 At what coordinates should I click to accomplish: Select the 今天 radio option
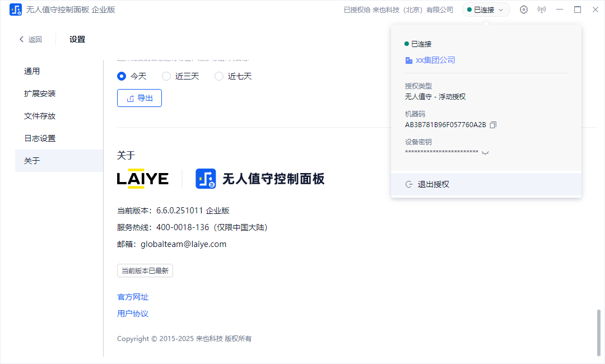[122, 76]
